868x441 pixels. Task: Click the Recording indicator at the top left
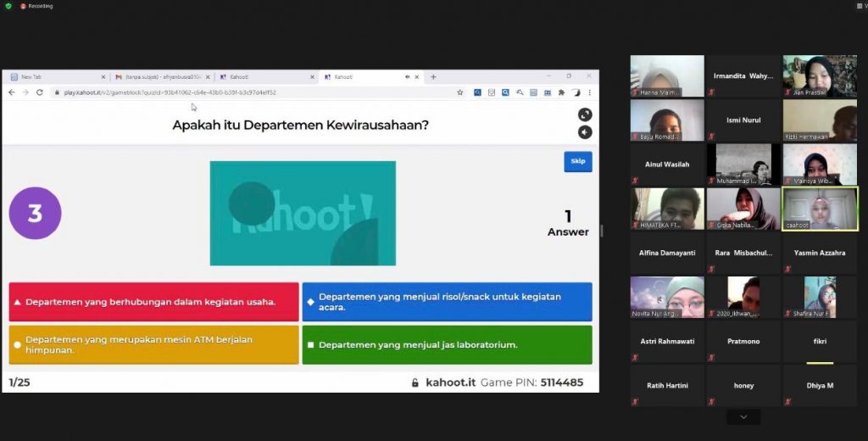pos(36,6)
